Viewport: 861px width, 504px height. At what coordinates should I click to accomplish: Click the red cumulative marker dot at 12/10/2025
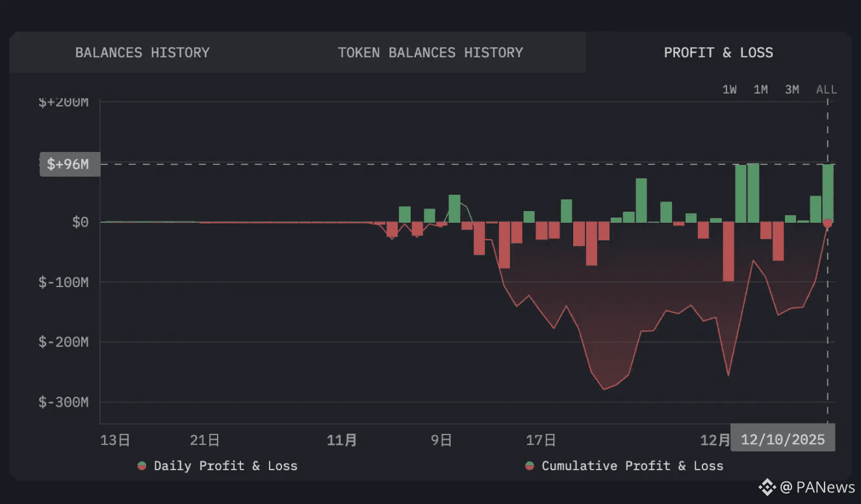[827, 223]
